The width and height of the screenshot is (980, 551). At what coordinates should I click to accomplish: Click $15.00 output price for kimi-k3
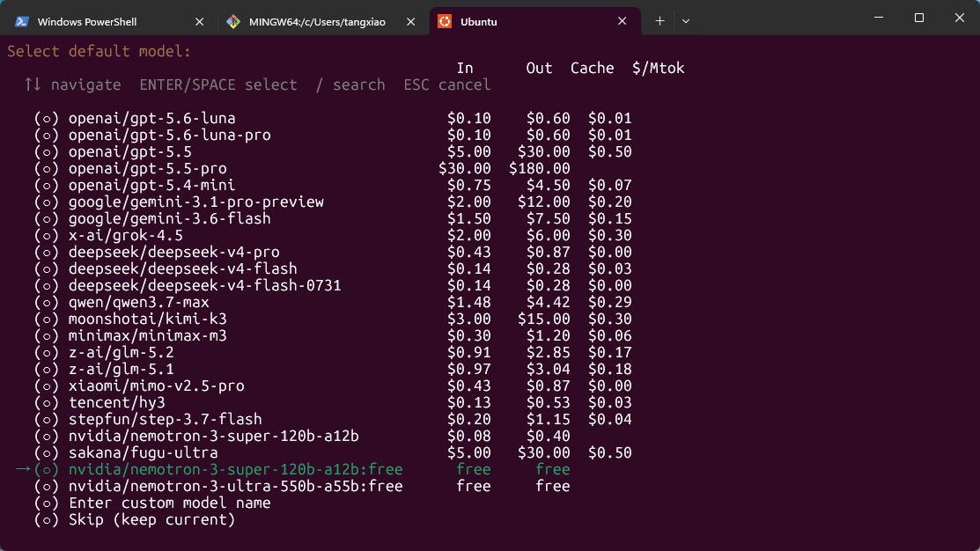click(x=544, y=320)
